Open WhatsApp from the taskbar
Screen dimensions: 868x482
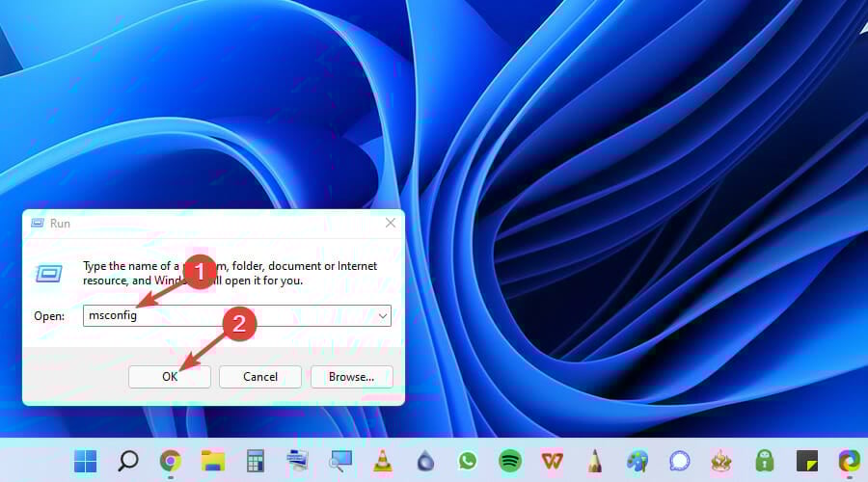coord(468,461)
